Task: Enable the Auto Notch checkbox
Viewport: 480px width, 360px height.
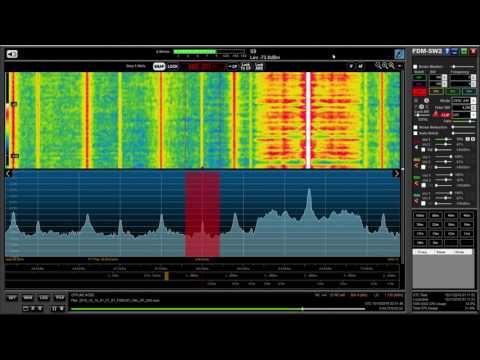Action: [x=415, y=133]
